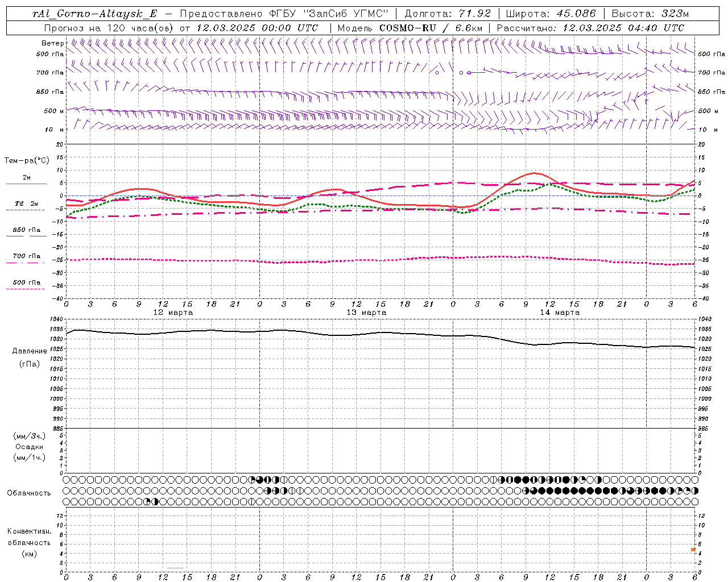Click the station title rAl_Gorno-Altaysk_E

point(94,14)
